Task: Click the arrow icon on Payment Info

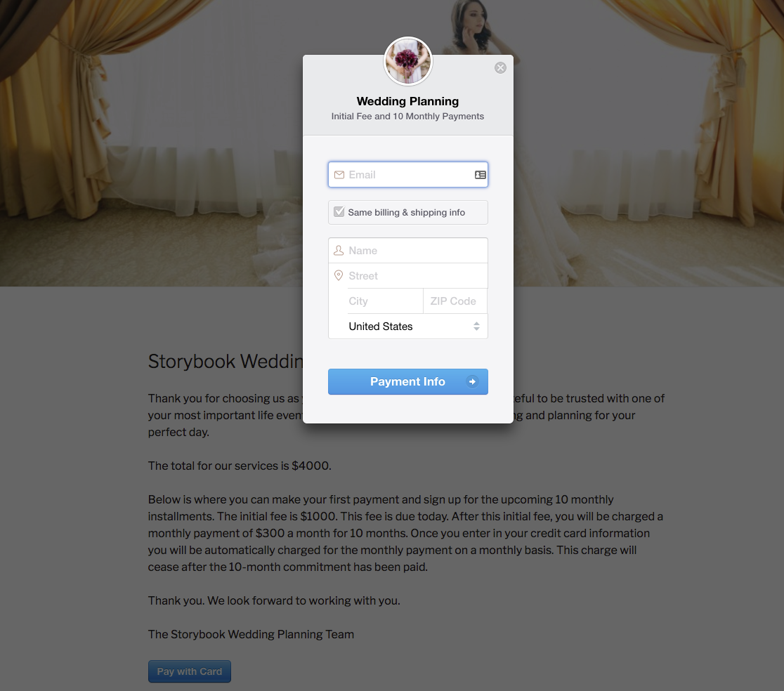Action: tap(472, 382)
